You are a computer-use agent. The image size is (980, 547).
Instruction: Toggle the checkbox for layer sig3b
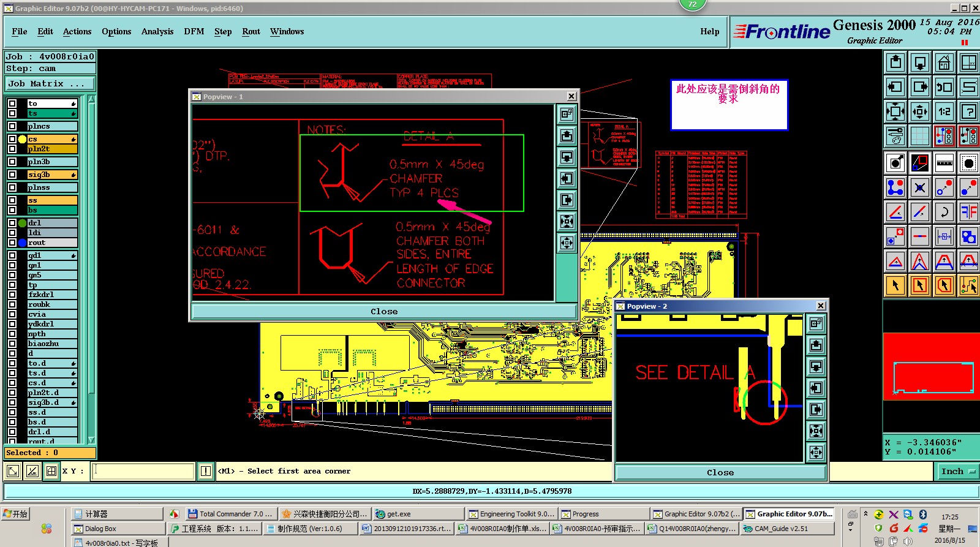(x=12, y=175)
